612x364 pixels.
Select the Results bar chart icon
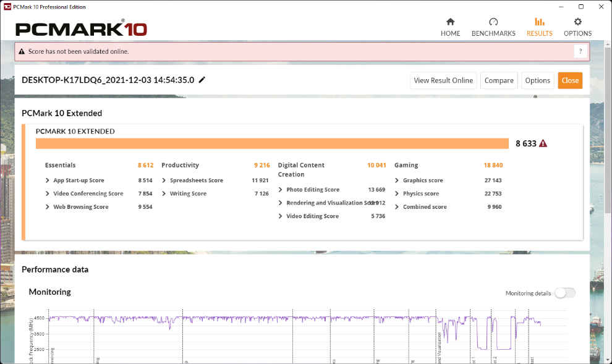[540, 22]
